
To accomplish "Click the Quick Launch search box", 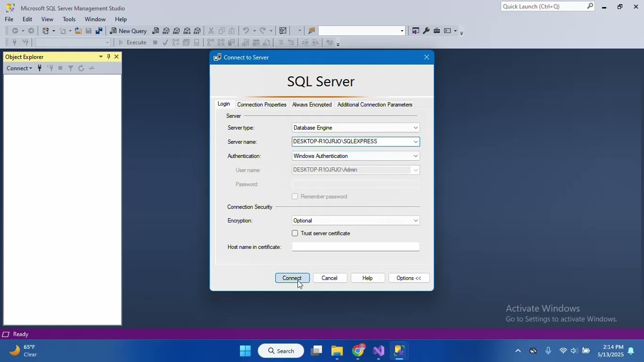I will [x=548, y=7].
